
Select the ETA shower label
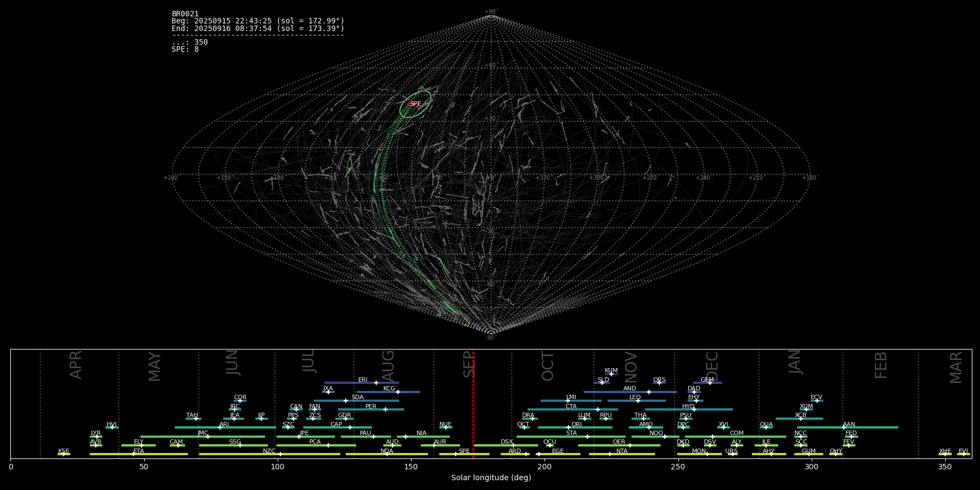[139, 451]
